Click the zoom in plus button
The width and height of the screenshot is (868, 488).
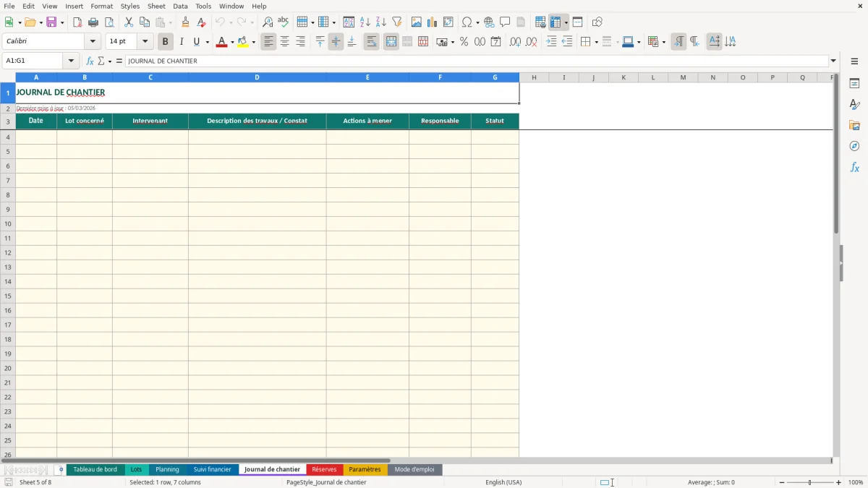(x=838, y=482)
